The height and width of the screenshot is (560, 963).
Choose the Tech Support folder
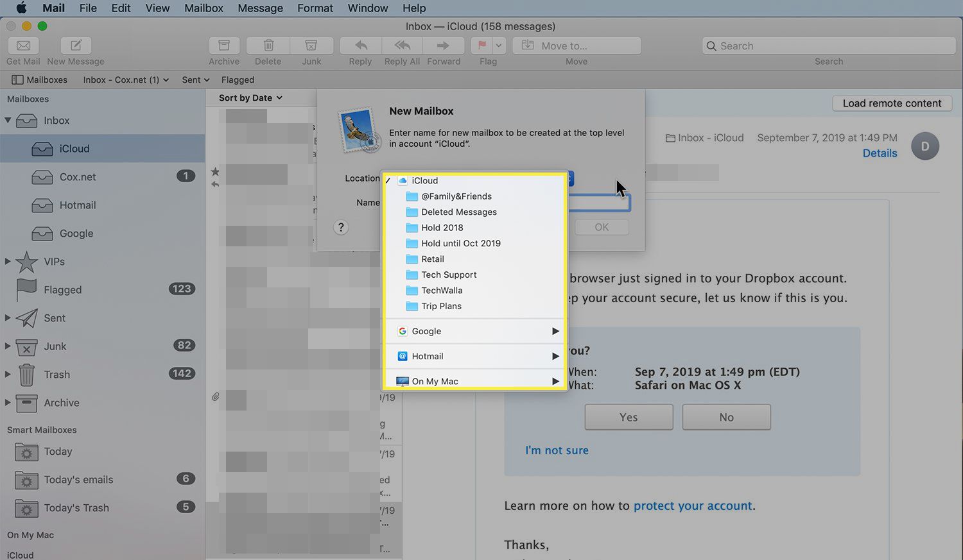pos(474,275)
